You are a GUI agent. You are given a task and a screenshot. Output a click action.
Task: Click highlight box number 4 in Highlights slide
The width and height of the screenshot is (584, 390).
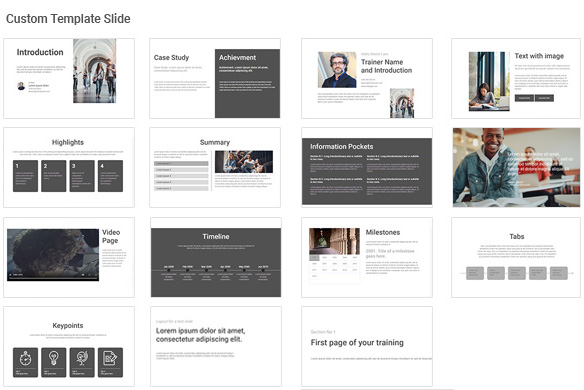(x=110, y=176)
